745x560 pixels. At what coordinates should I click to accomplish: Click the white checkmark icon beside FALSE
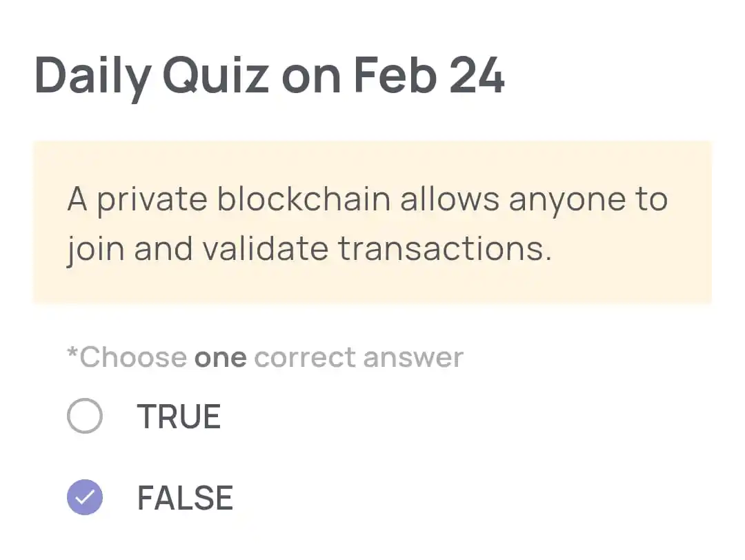click(85, 497)
